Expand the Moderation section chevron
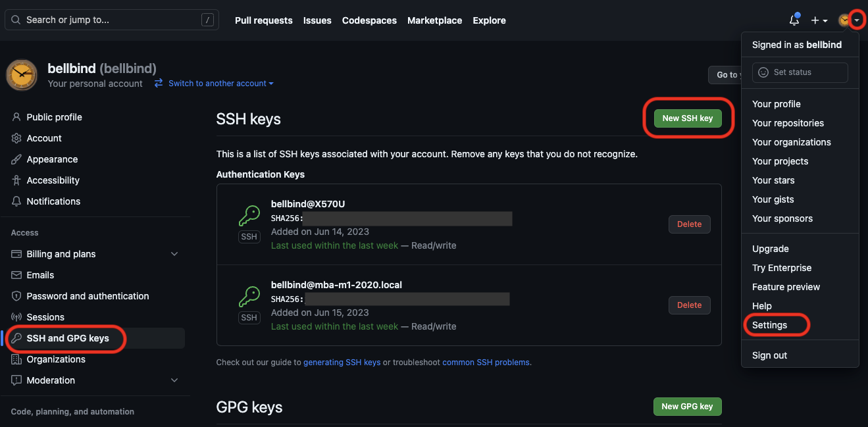This screenshot has height=427, width=868. 174,380
